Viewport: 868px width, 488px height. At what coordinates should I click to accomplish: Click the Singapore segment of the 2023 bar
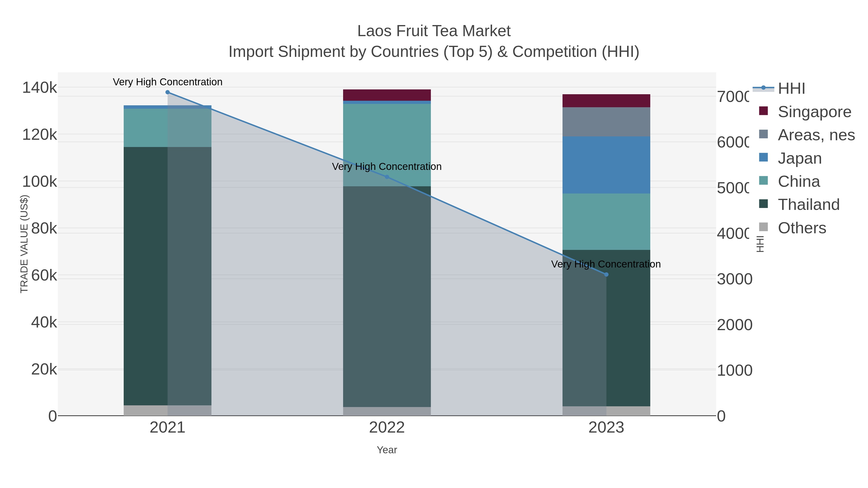pyautogui.click(x=606, y=101)
